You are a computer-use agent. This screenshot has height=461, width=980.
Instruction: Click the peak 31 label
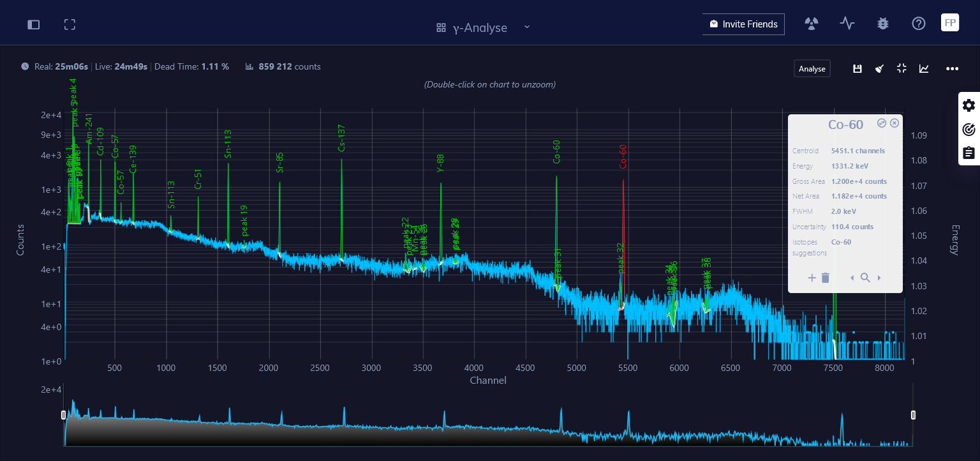[x=558, y=263]
